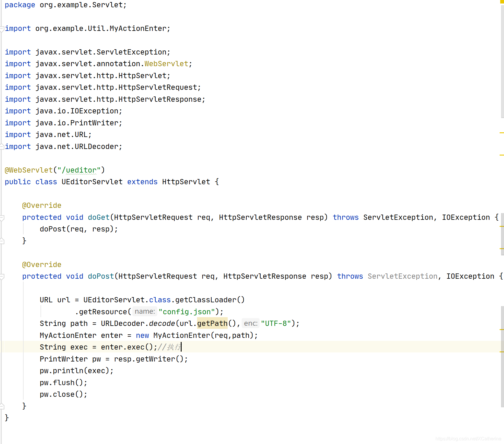The height and width of the screenshot is (444, 504).
Task: Click HttpServlet after extends keyword
Action: 186,182
